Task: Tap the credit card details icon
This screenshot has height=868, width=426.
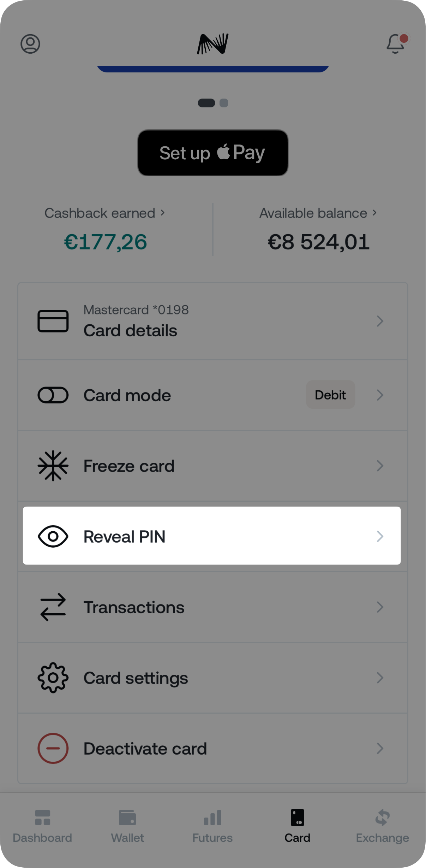Action: coord(53,321)
